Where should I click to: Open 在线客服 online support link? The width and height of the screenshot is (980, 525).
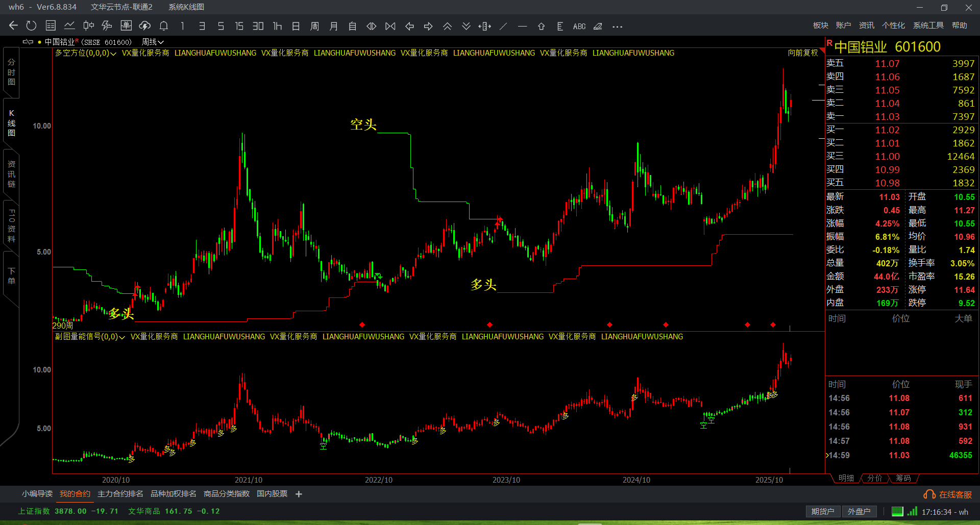[948, 494]
